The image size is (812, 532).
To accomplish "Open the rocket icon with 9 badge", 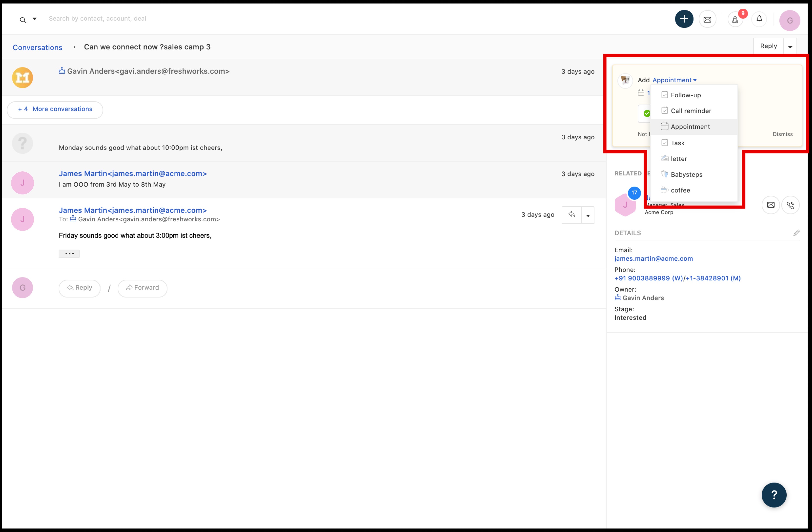I will click(x=735, y=19).
